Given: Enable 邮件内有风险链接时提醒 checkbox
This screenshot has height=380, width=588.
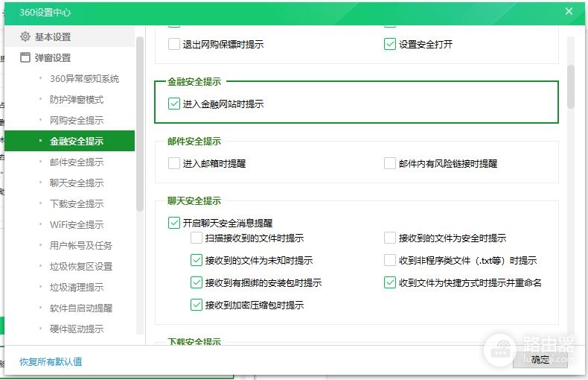Looking at the screenshot, I should pyautogui.click(x=390, y=163).
